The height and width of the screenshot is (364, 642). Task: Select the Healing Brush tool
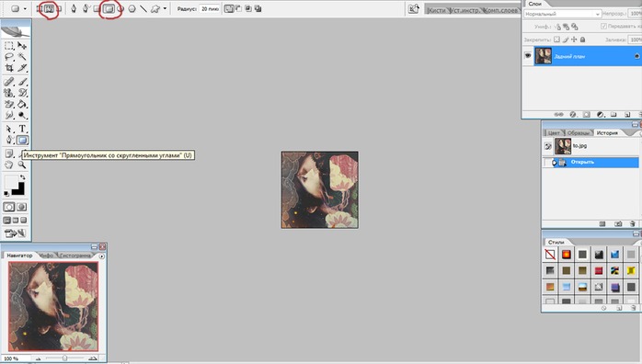pyautogui.click(x=9, y=82)
